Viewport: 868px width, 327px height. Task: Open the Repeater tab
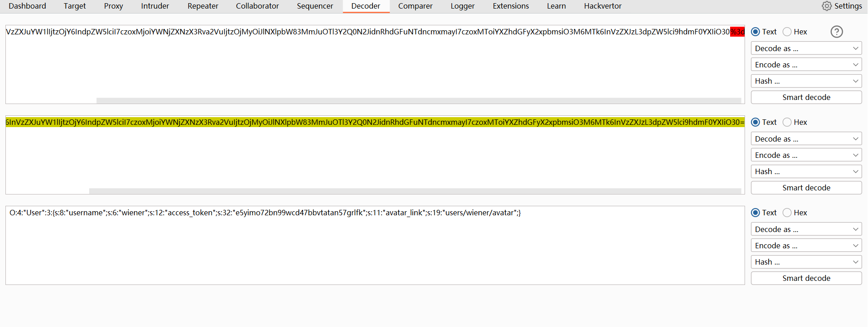click(x=203, y=6)
